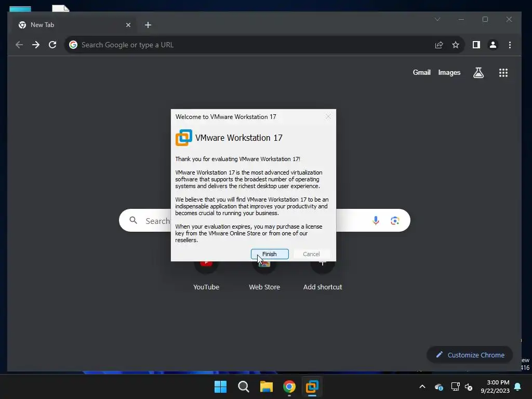Start voice search with microphone
The width and height of the screenshot is (532, 399).
[x=376, y=220]
